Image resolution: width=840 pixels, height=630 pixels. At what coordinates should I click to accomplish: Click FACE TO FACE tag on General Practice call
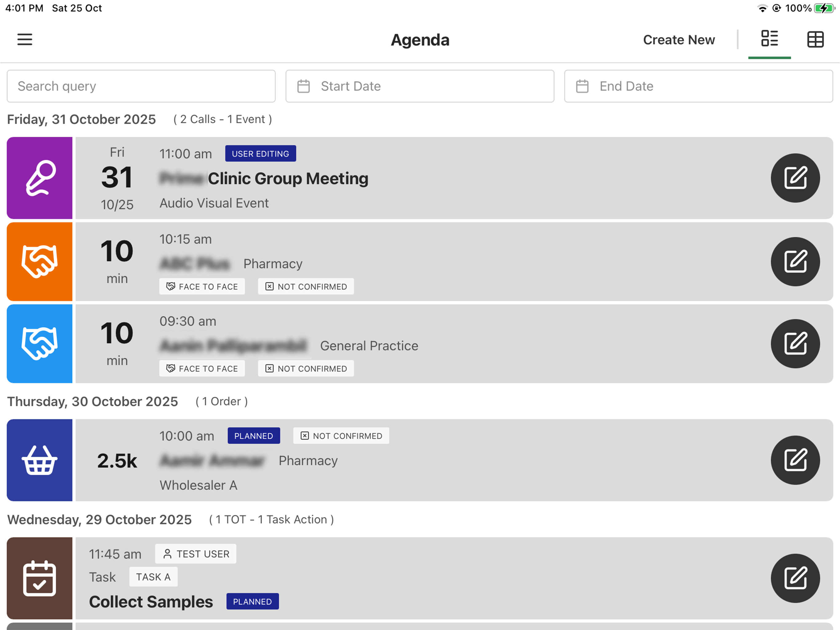[202, 369]
